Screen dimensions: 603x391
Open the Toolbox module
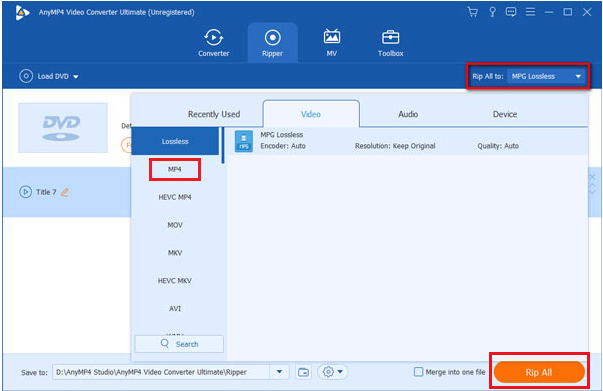[x=390, y=43]
